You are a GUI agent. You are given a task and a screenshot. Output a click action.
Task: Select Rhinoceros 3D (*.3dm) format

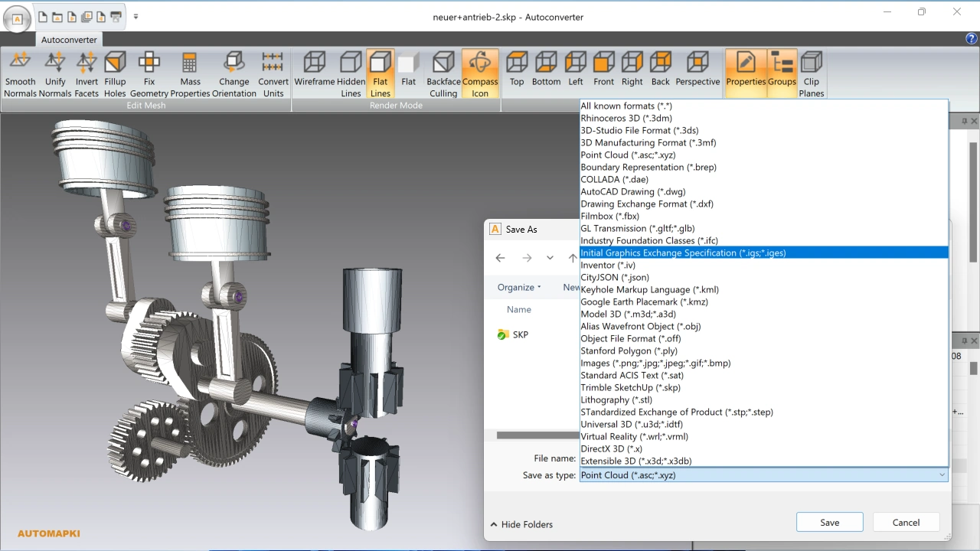(763, 118)
